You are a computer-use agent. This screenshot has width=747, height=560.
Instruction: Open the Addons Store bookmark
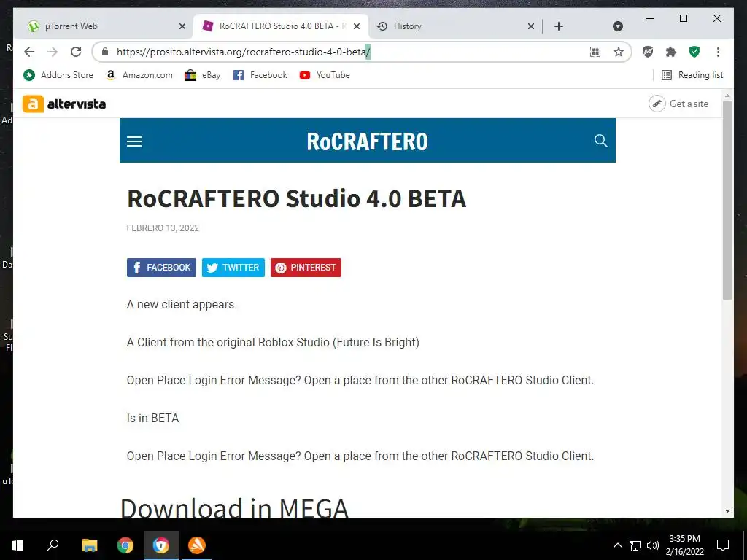(x=58, y=75)
